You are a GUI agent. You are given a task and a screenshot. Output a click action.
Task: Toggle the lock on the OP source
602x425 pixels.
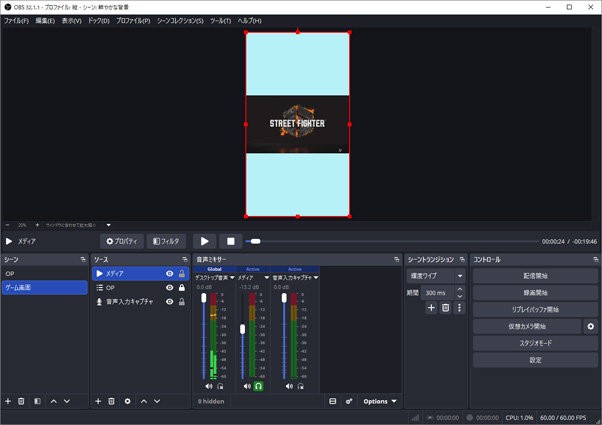point(181,288)
